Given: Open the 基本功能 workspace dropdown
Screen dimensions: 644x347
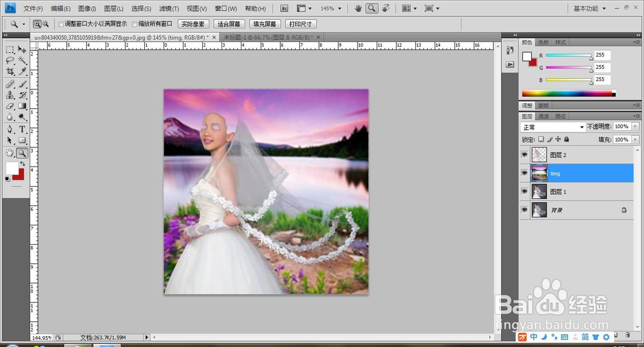Looking at the screenshot, I should coord(589,8).
